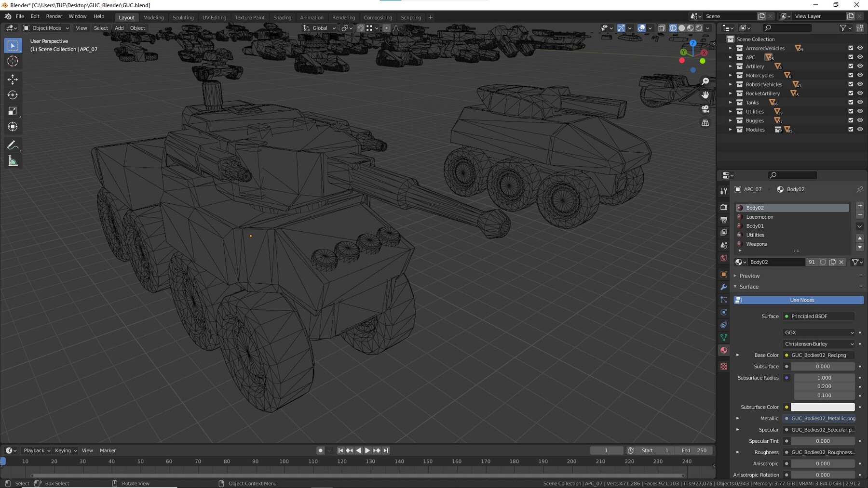Hide the Tanks collection in the outliner

pos(860,102)
